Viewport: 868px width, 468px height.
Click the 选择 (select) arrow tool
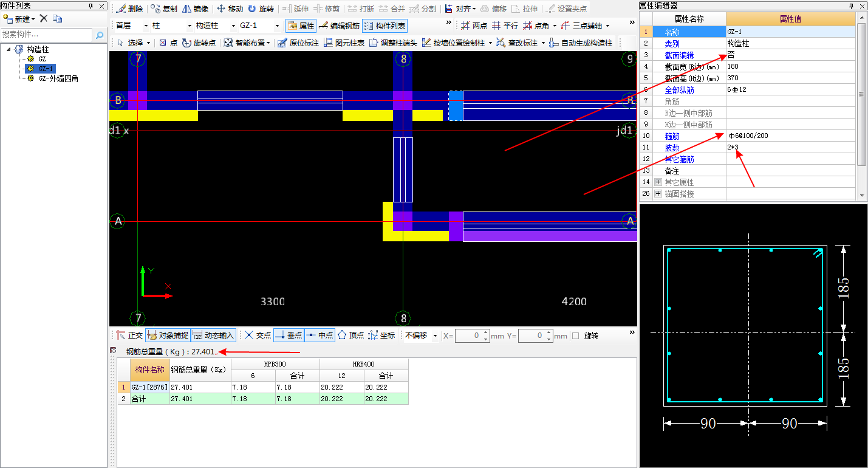pyautogui.click(x=134, y=43)
